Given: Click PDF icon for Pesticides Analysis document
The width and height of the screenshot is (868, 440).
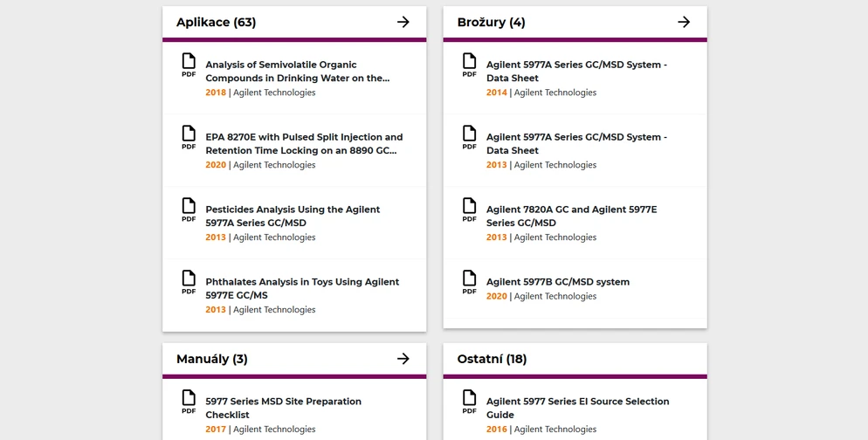Looking at the screenshot, I should (189, 210).
